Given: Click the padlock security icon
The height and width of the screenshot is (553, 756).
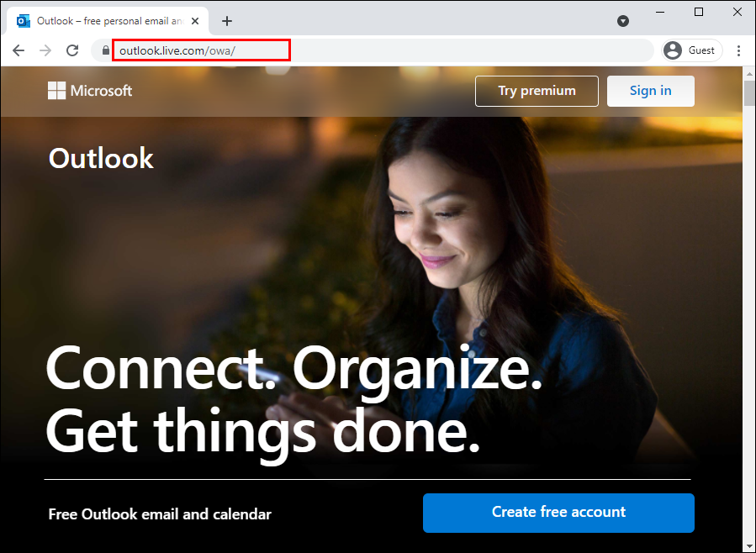Looking at the screenshot, I should pos(105,50).
